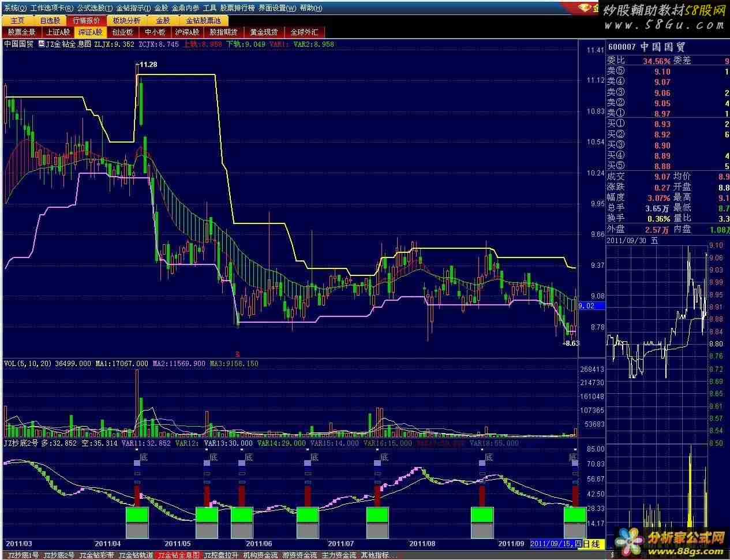730x560 pixels.
Task: Click the 外盘 value 2.57万
Action: [x=658, y=229]
